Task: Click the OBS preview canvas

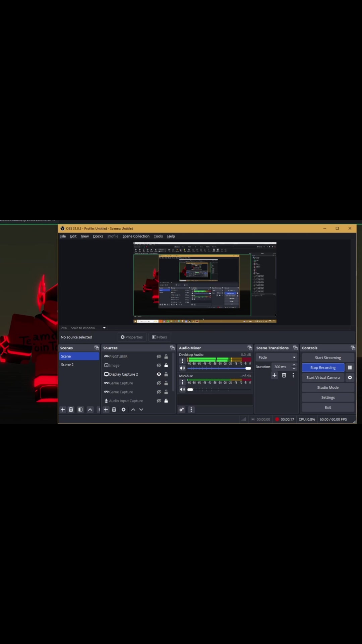Action: (205, 282)
